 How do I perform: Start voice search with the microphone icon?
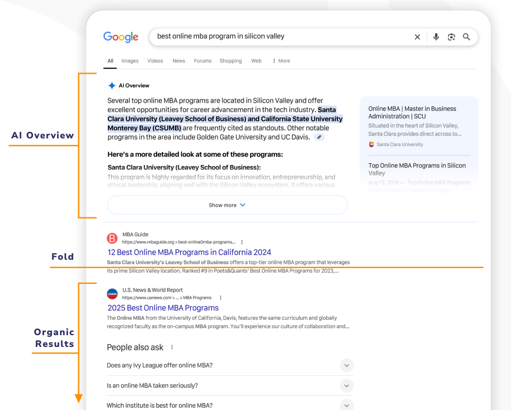[x=436, y=37]
